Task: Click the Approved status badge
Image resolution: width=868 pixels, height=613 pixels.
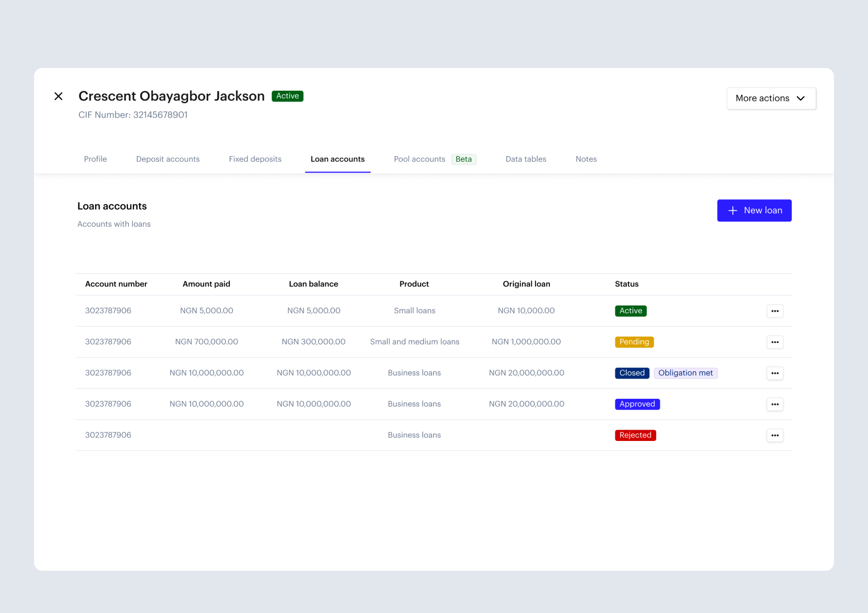Action: (637, 404)
